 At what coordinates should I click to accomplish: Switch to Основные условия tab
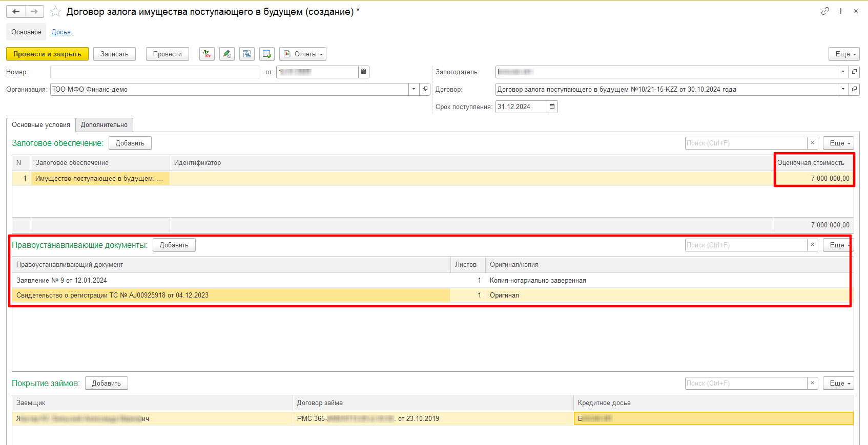(x=41, y=124)
